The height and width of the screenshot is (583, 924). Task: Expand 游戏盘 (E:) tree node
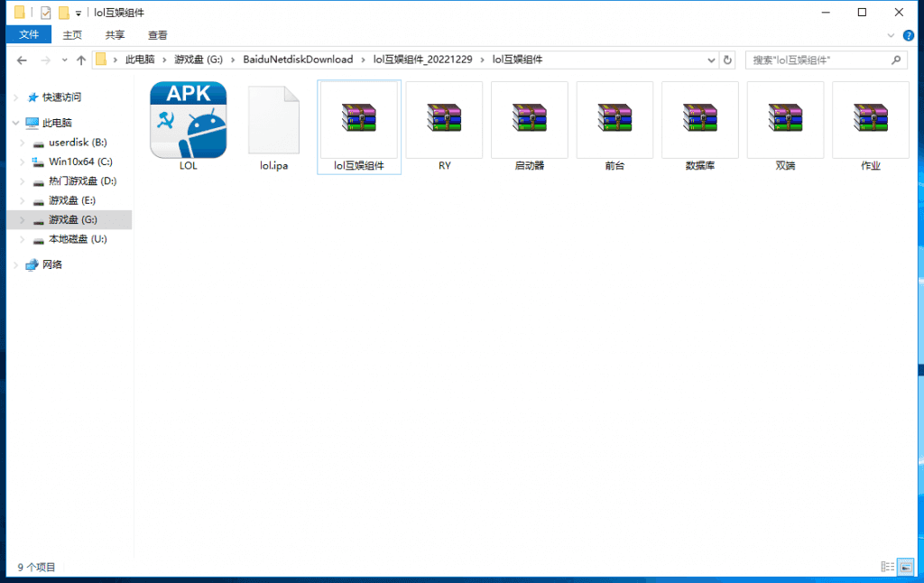point(23,200)
